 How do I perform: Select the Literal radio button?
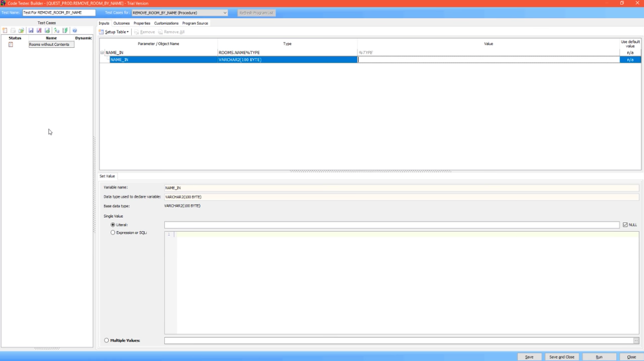pyautogui.click(x=113, y=225)
